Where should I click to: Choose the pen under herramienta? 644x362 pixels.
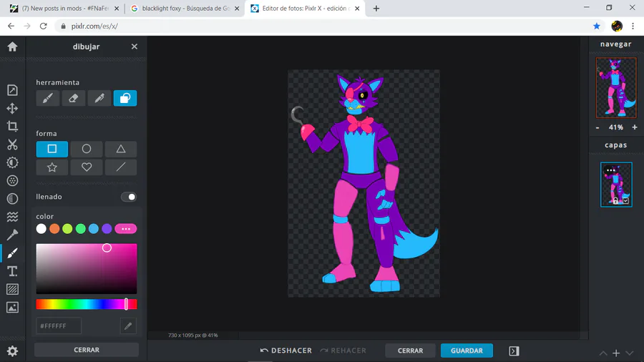pyautogui.click(x=99, y=98)
